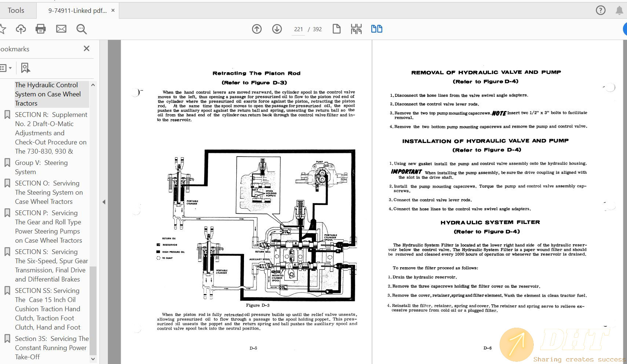Image resolution: width=627 pixels, height=364 pixels.
Task: Open the Help question mark icon
Action: 601,10
